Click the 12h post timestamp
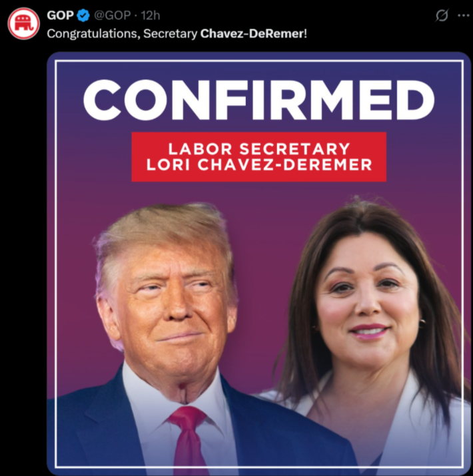473x476 pixels. coord(151,15)
